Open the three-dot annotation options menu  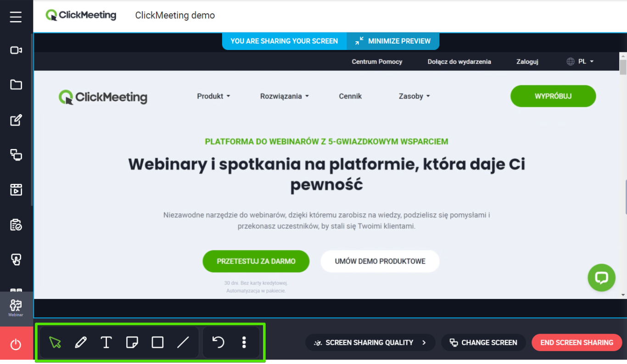pyautogui.click(x=244, y=342)
